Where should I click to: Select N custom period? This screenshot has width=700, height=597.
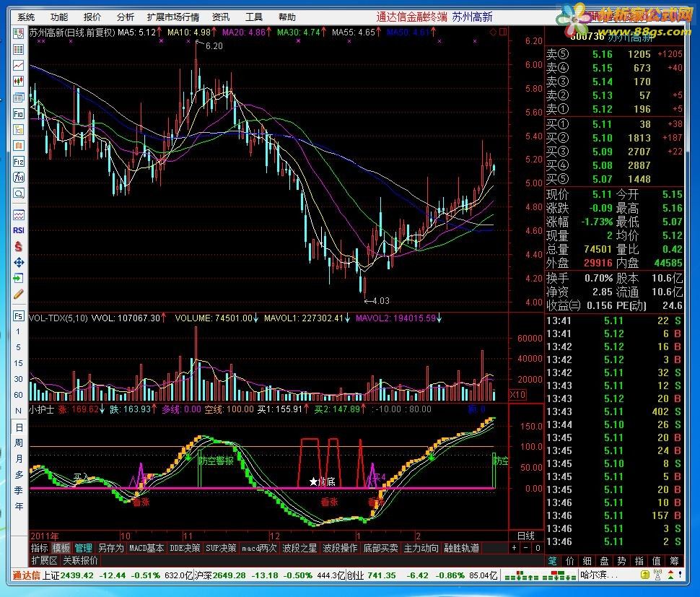[18, 411]
